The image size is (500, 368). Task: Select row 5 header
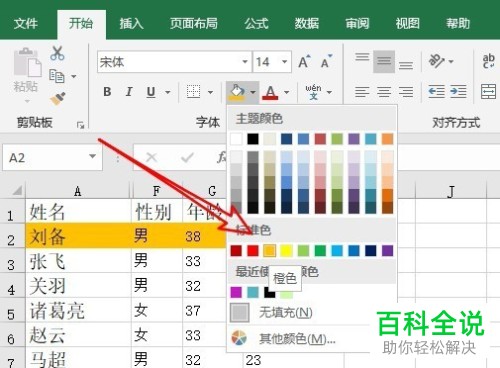12,310
